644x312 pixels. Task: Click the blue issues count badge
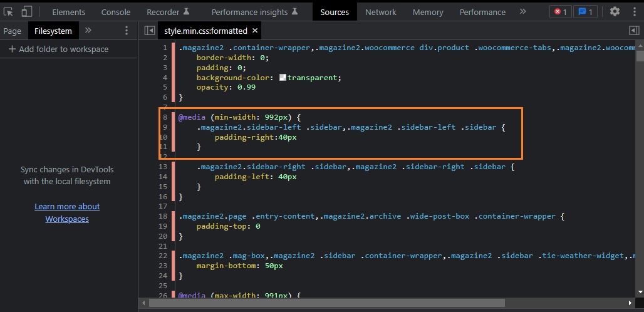point(585,12)
